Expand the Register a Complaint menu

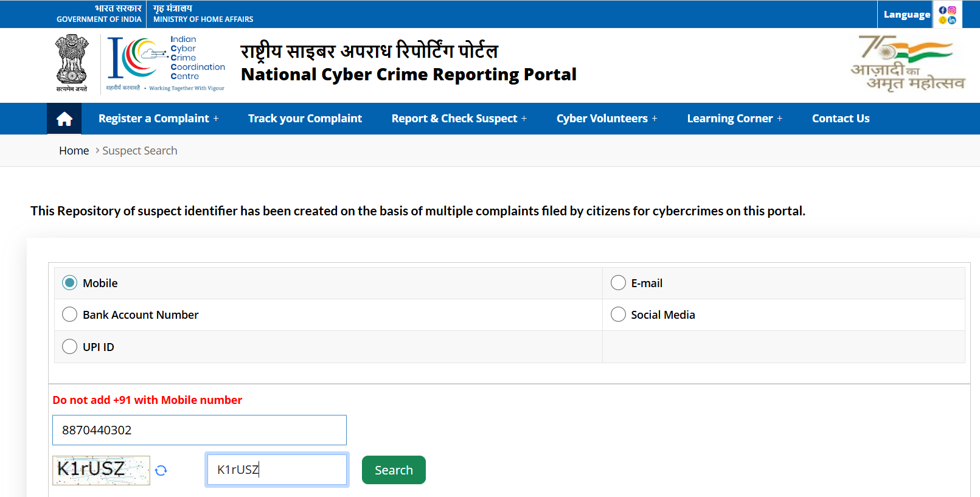pyautogui.click(x=158, y=119)
